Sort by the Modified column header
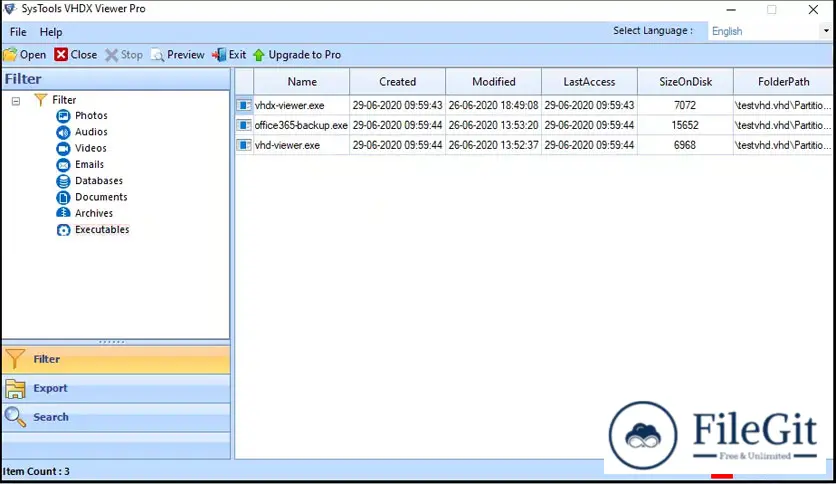This screenshot has height=484, width=836. pyautogui.click(x=494, y=82)
